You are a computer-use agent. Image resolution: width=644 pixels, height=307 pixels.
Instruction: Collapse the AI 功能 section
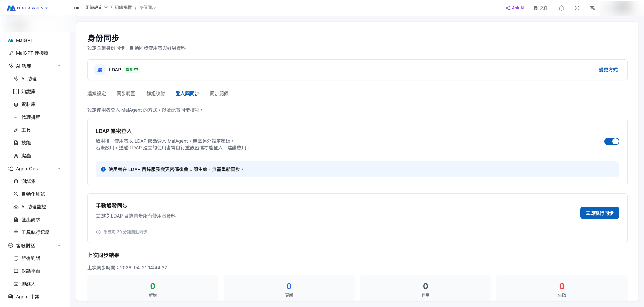(x=59, y=66)
